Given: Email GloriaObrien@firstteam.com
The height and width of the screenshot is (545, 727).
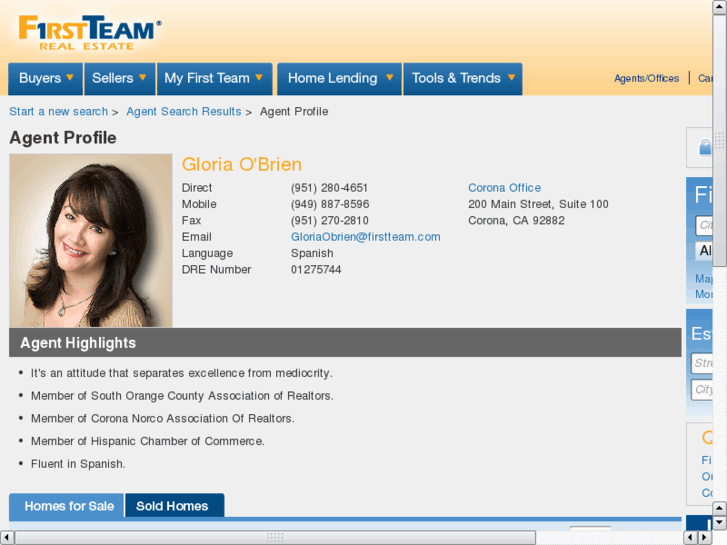Looking at the screenshot, I should 365,237.
